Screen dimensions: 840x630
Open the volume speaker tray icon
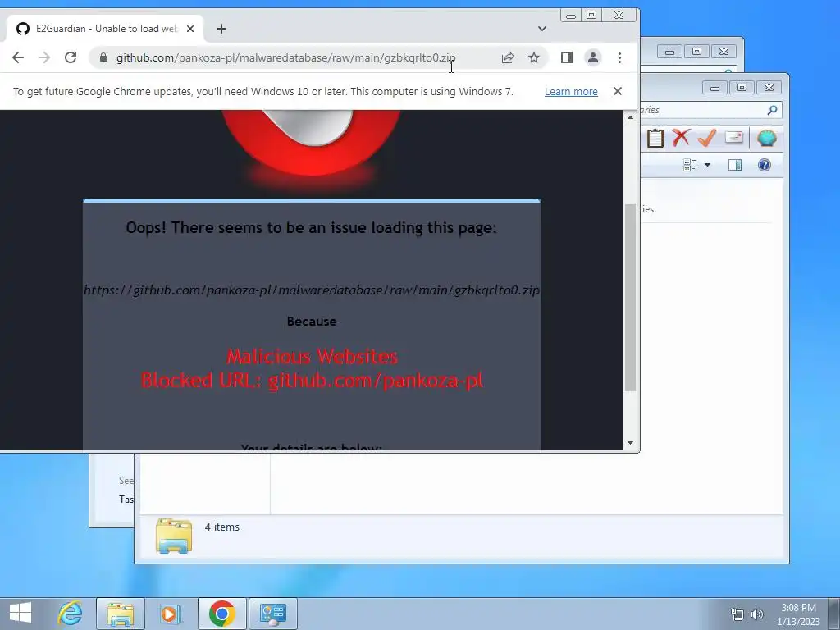pyautogui.click(x=757, y=614)
